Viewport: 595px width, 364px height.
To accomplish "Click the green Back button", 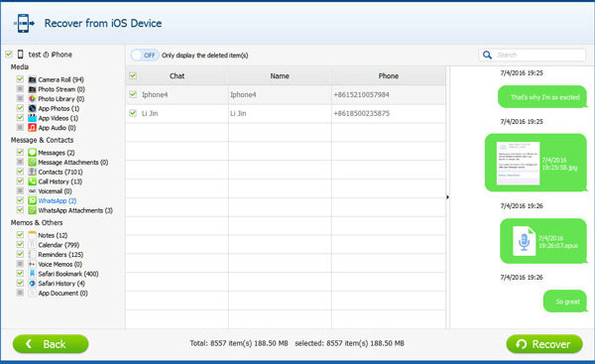I will [51, 344].
